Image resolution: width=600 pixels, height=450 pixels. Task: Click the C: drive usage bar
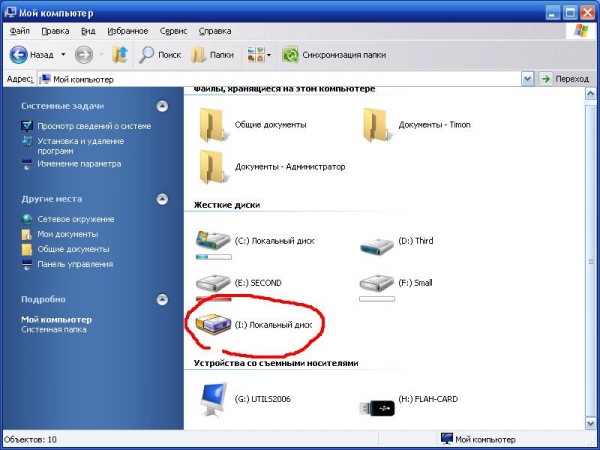coord(214,257)
